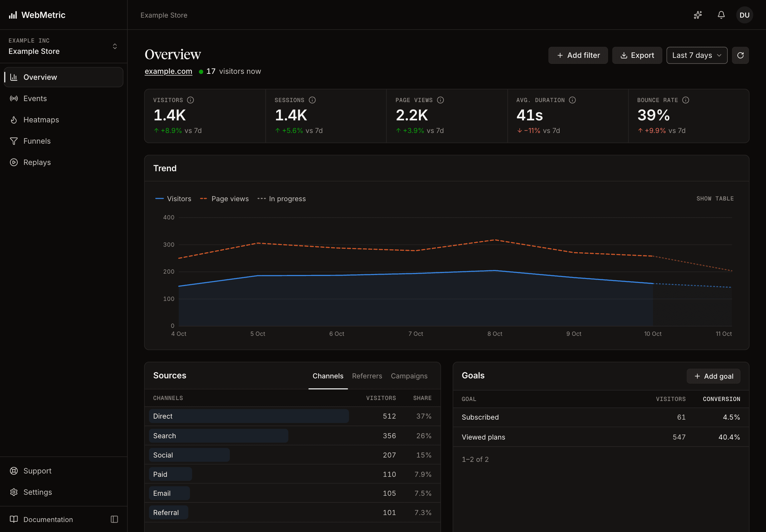
Task: Click SHOW TABLE in the Trend chart
Action: (715, 199)
